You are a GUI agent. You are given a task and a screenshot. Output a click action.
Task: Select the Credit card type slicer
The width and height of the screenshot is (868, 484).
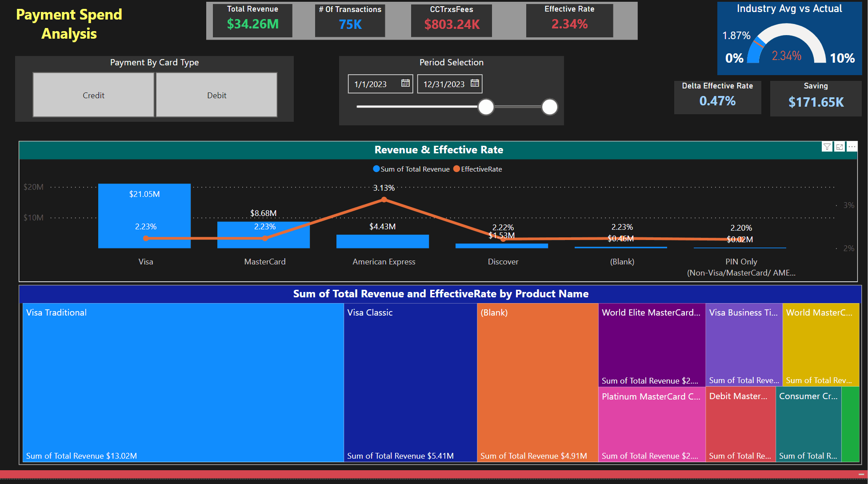click(x=93, y=95)
